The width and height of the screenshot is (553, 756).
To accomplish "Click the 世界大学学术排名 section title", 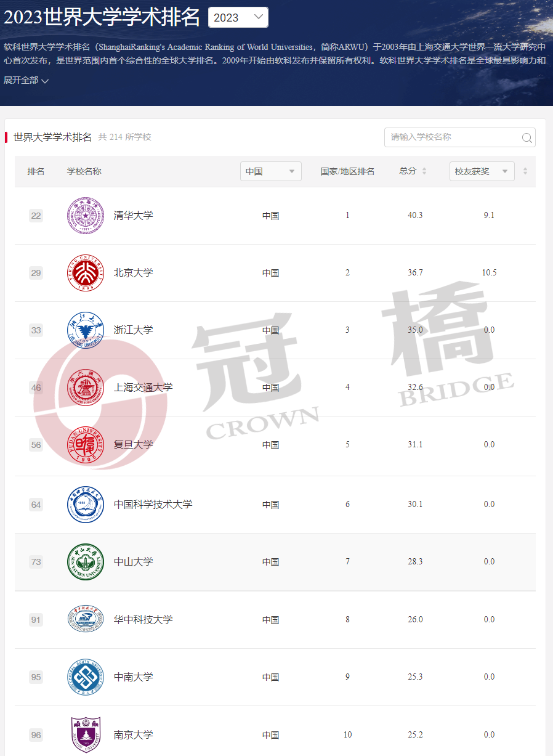I will click(52, 137).
